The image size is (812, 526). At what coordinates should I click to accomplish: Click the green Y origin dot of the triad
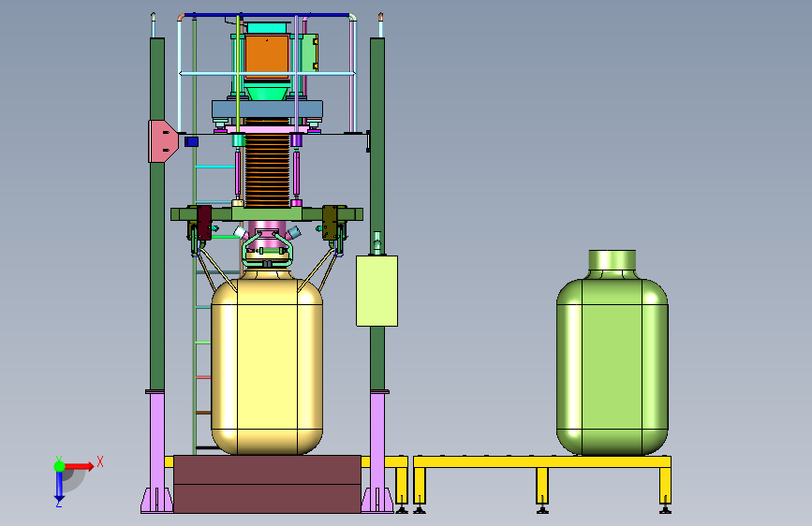tap(59, 466)
